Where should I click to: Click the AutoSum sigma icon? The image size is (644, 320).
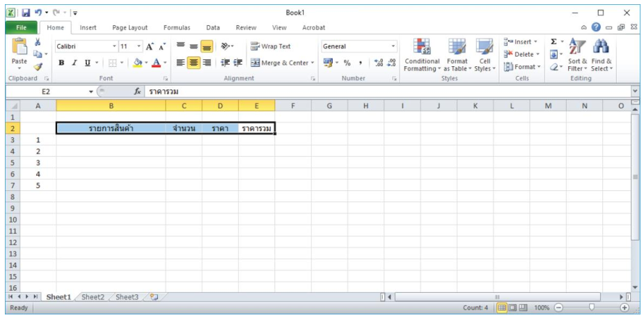pos(553,42)
